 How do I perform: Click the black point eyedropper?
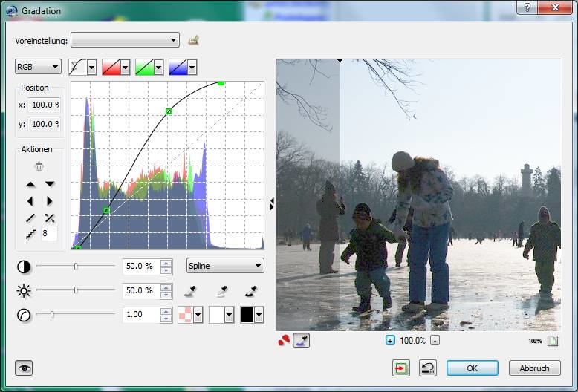[x=189, y=290]
